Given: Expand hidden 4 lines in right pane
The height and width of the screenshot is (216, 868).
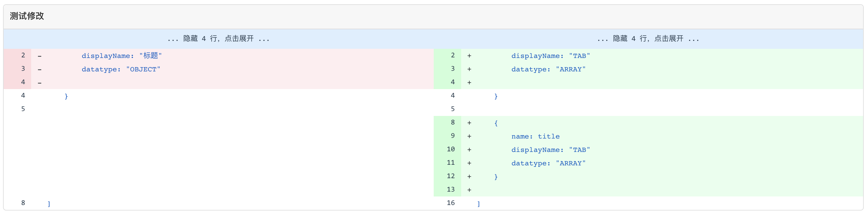Looking at the screenshot, I should click(x=648, y=39).
